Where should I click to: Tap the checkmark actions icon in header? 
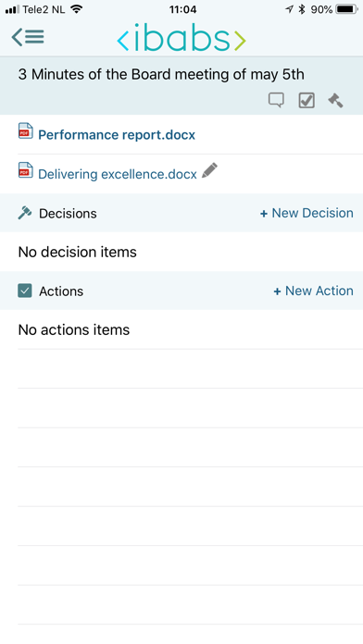click(307, 100)
